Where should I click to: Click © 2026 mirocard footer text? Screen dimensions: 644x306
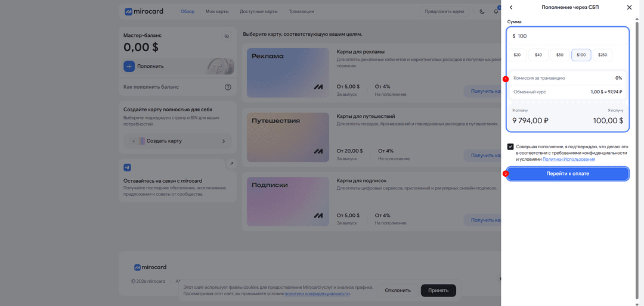pyautogui.click(x=148, y=282)
